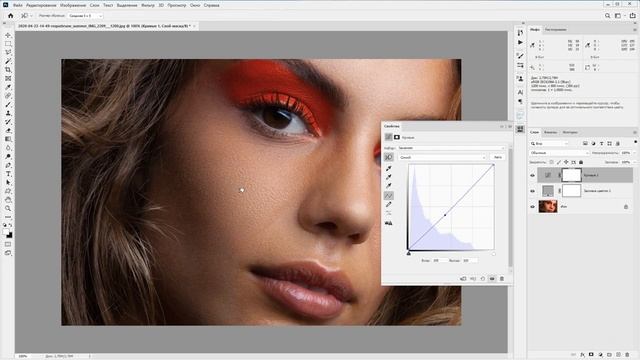Select the Zoom tool
640x360 pixels.
(x=8, y=209)
